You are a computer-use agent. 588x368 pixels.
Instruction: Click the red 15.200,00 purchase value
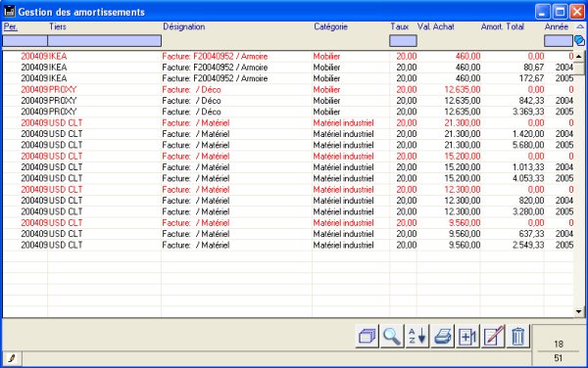(463, 157)
